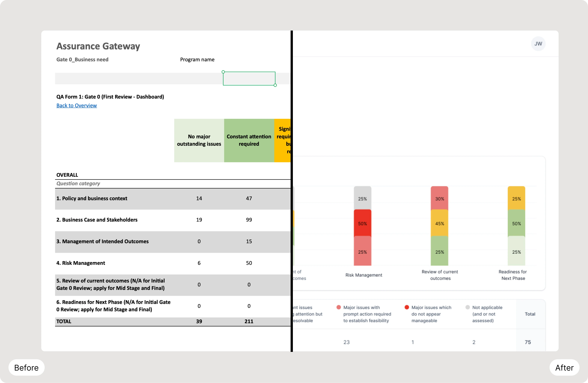Image resolution: width=588 pixels, height=383 pixels.
Task: Click bottom-right handle of selected cell
Action: (275, 85)
